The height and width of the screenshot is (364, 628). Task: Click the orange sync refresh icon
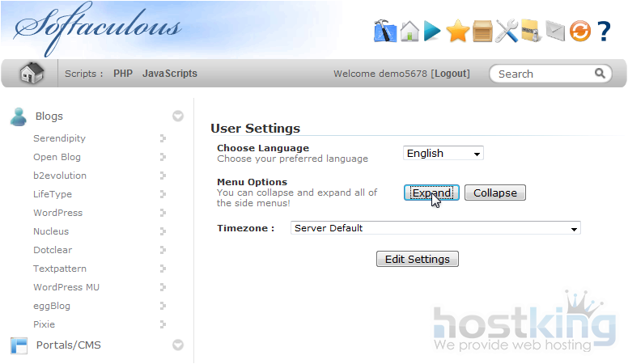coord(579,32)
